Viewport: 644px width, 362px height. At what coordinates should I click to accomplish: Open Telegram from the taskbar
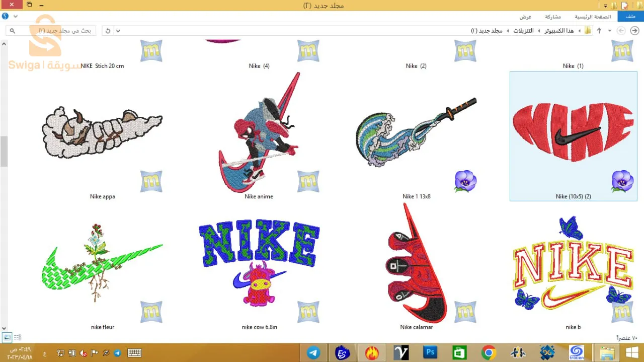click(x=313, y=353)
